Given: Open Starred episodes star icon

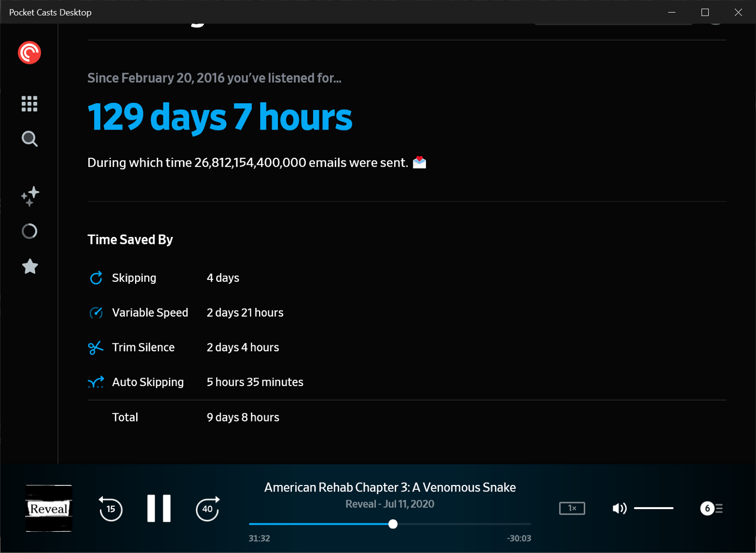Looking at the screenshot, I should tap(30, 266).
